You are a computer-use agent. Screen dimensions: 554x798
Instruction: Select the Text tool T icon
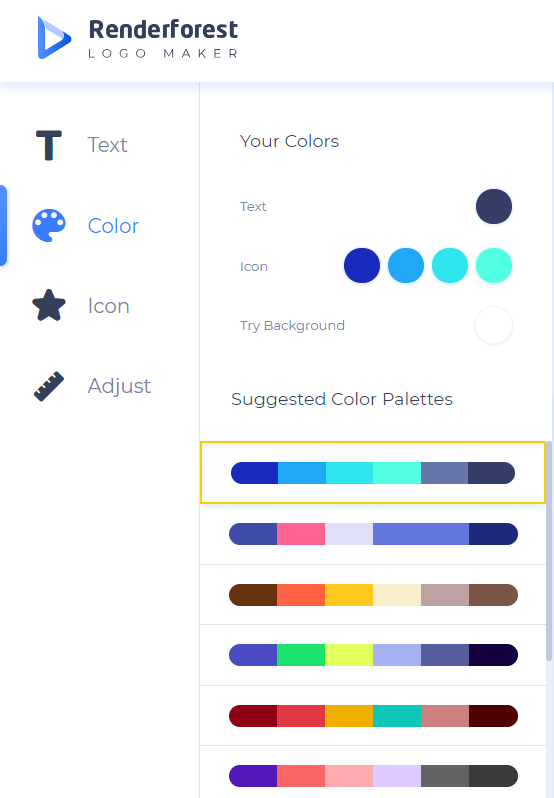(x=49, y=145)
